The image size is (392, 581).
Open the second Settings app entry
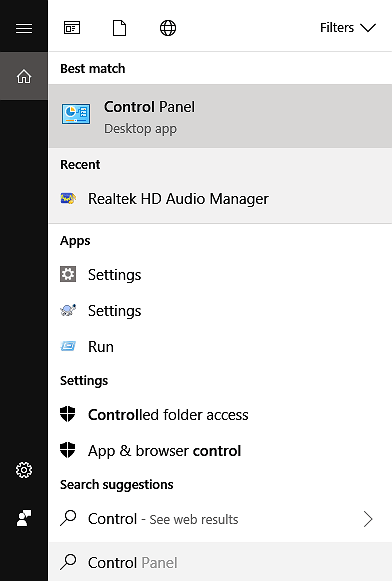(220, 311)
